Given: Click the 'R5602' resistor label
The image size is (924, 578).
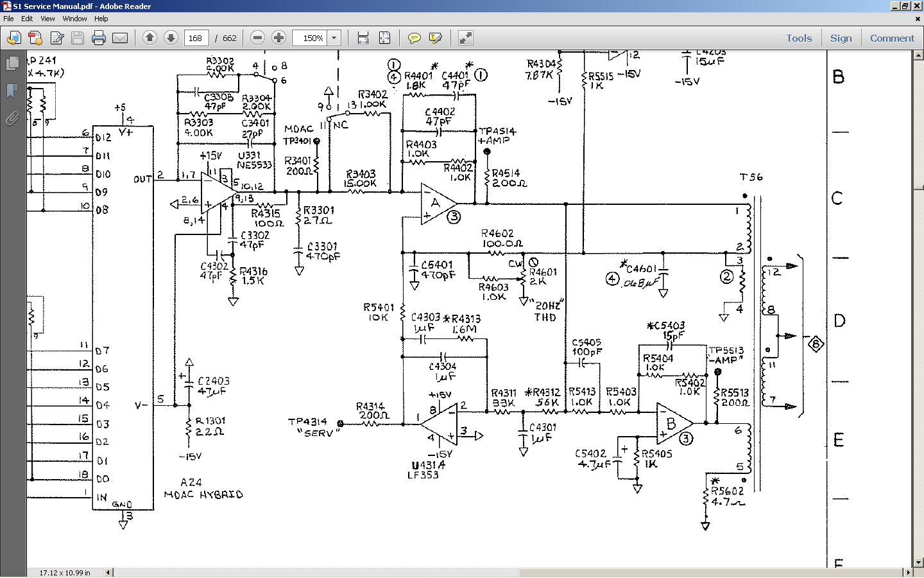Looking at the screenshot, I should coord(727,491).
